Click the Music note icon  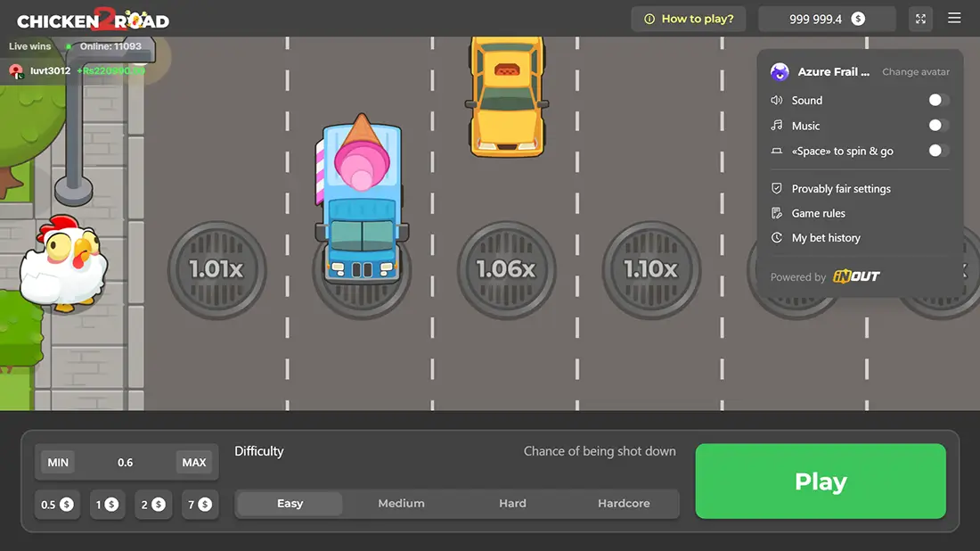tap(775, 125)
